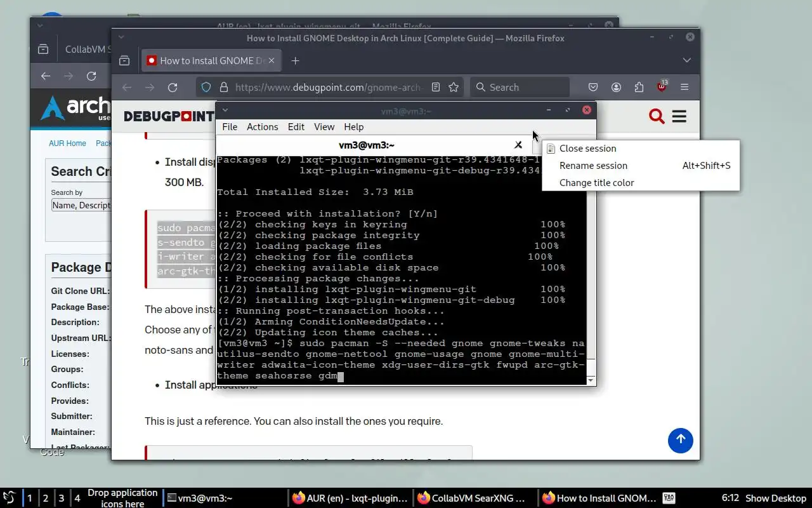Open front Firefox window title bar menu arrow

click(x=121, y=37)
